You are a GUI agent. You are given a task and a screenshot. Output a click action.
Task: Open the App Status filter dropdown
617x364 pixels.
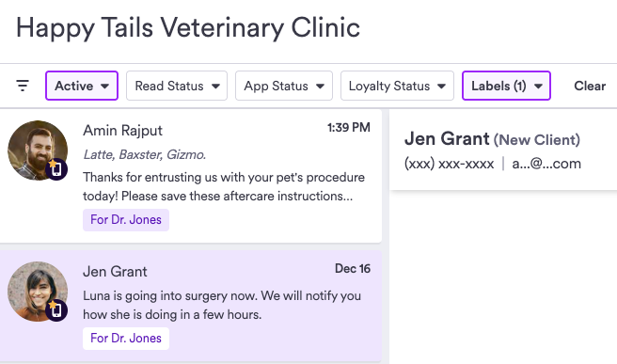coord(284,86)
